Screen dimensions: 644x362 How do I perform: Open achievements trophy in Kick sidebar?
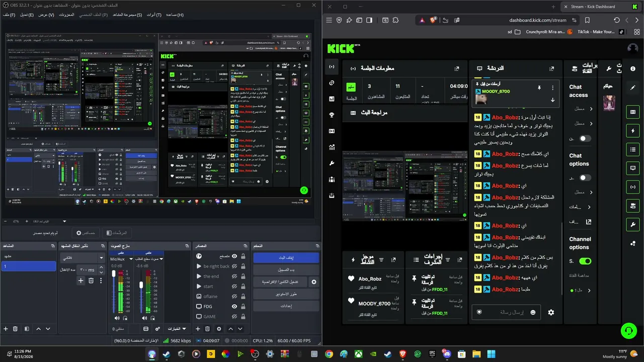[x=332, y=115]
